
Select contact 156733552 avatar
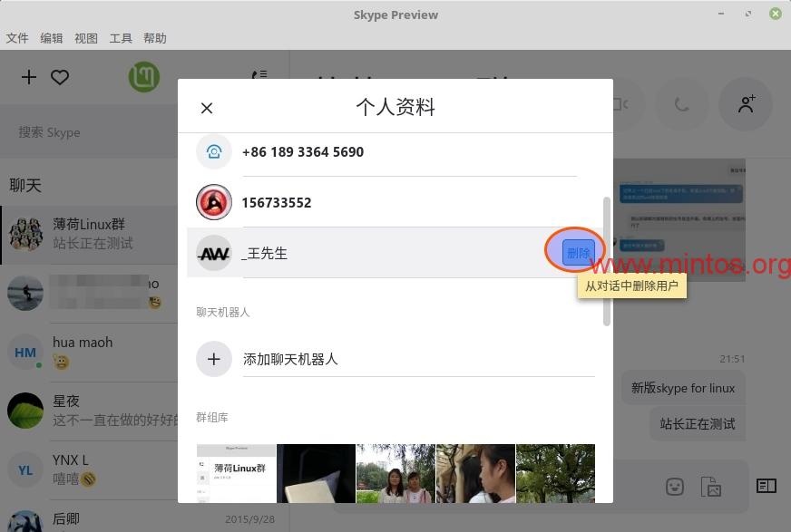coord(214,202)
